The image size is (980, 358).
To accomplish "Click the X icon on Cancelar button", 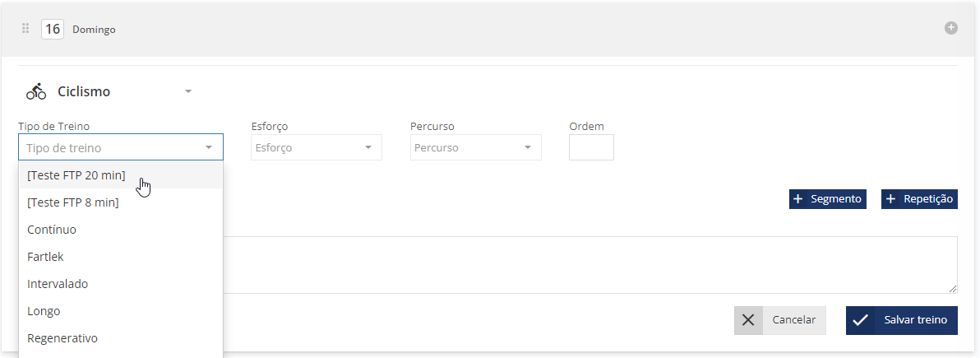I will (748, 320).
